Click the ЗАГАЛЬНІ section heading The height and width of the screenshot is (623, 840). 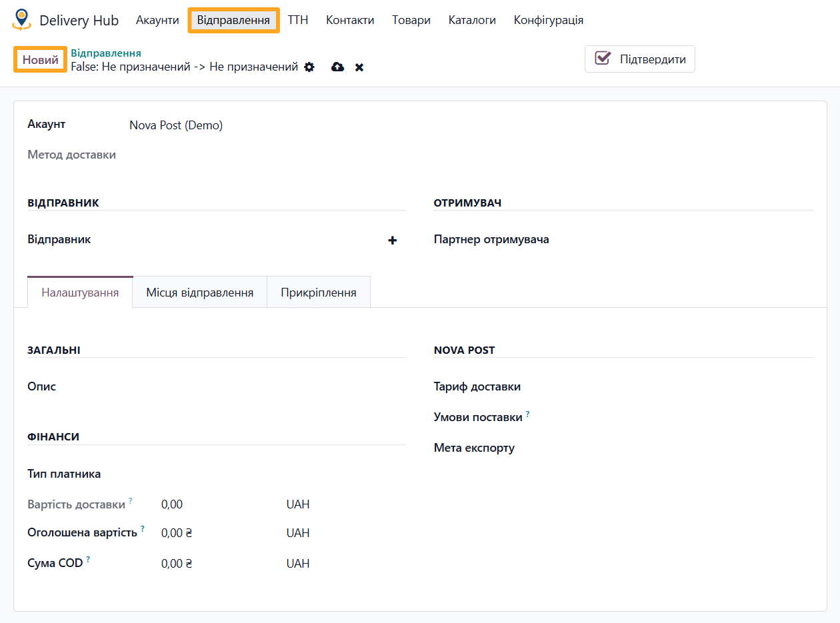[x=54, y=350]
